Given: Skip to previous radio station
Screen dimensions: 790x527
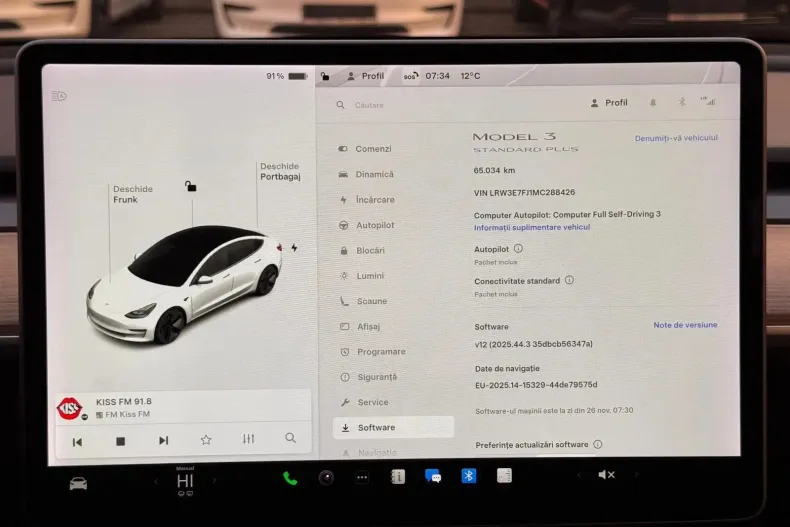Looking at the screenshot, I should [77, 442].
